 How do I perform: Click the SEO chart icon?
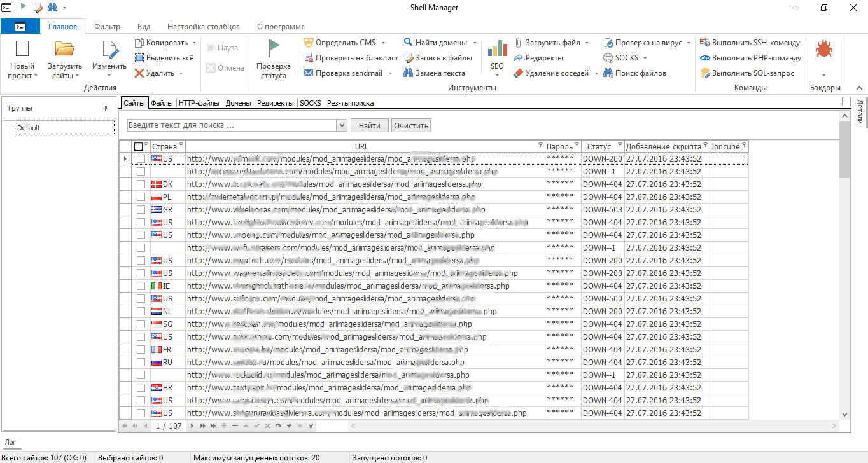[497, 49]
